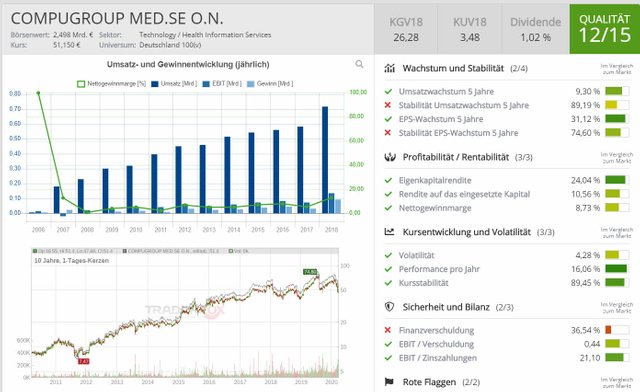The height and width of the screenshot is (392, 640).
Task: Open the KGV18 metric tile
Action: [x=406, y=29]
